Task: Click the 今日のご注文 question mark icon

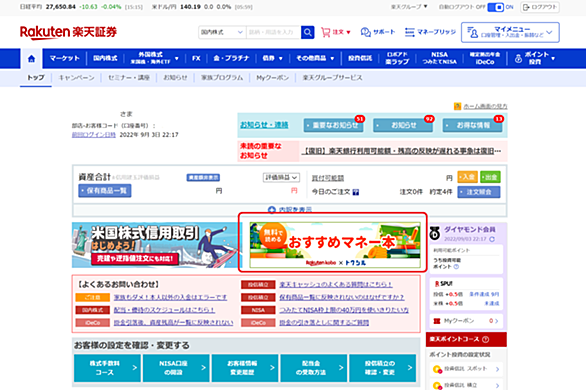Action: click(356, 192)
